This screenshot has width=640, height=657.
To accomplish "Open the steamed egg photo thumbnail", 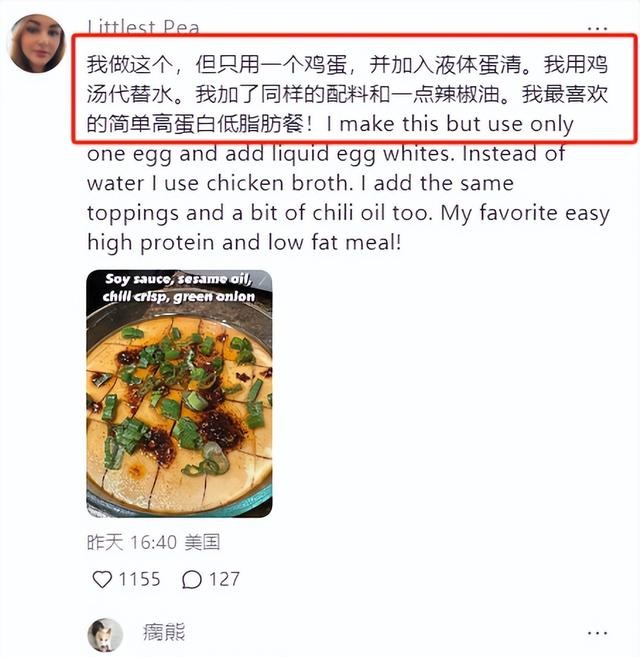I will 179,393.
